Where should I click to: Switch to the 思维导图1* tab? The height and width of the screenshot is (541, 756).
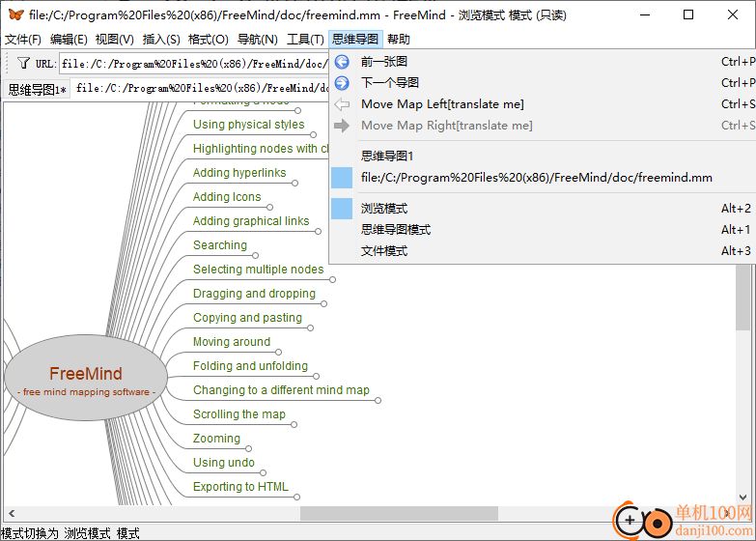pyautogui.click(x=37, y=89)
